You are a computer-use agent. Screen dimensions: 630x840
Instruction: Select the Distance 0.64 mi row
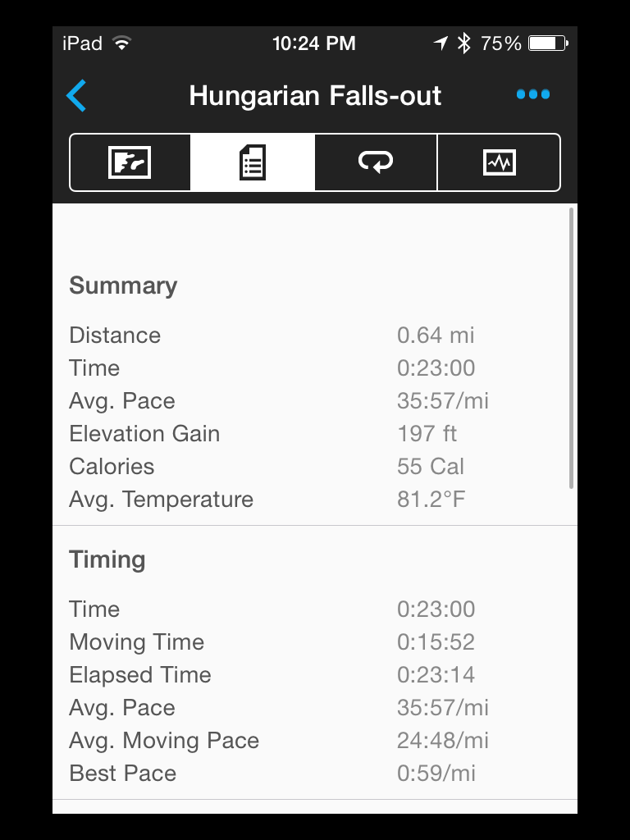pos(315,335)
